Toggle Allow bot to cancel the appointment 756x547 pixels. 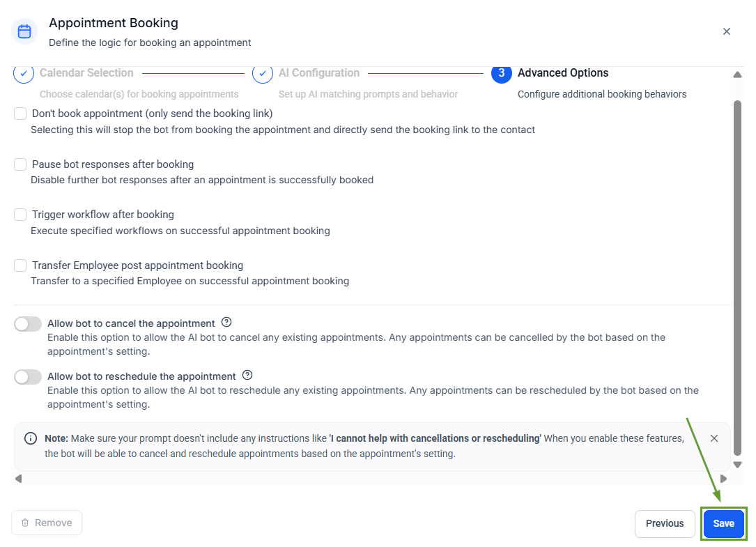(28, 324)
